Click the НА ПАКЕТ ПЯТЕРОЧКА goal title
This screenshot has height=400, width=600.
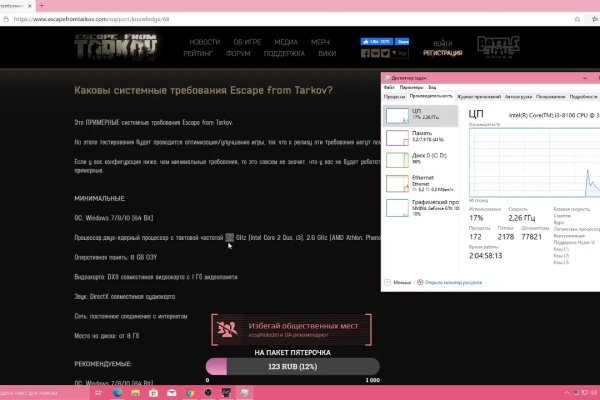pyautogui.click(x=292, y=353)
